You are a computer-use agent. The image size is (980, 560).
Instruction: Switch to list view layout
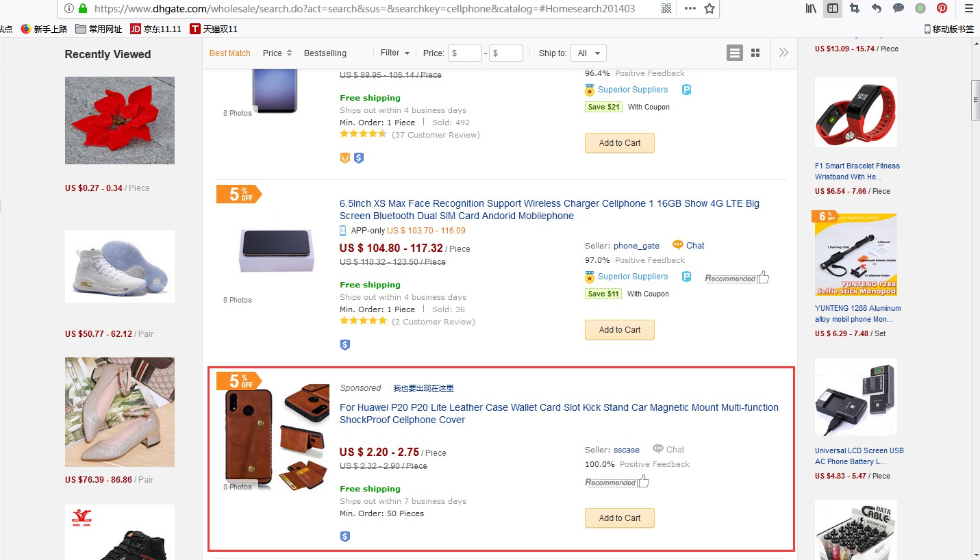(735, 53)
